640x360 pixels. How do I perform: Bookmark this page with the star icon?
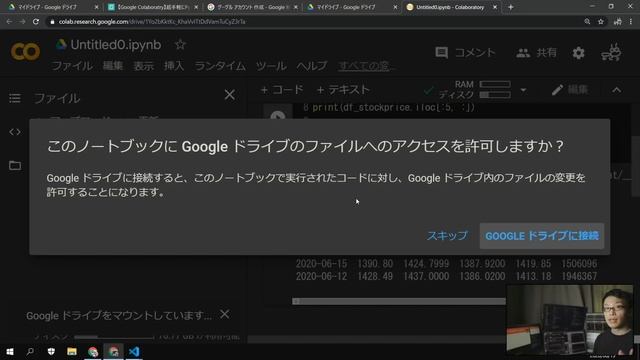[600, 22]
